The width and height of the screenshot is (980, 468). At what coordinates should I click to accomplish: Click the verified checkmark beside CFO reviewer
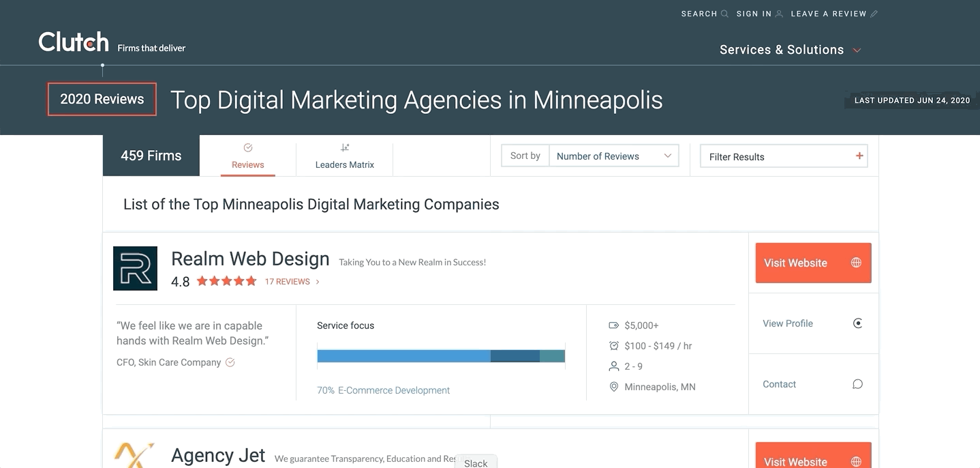click(230, 362)
